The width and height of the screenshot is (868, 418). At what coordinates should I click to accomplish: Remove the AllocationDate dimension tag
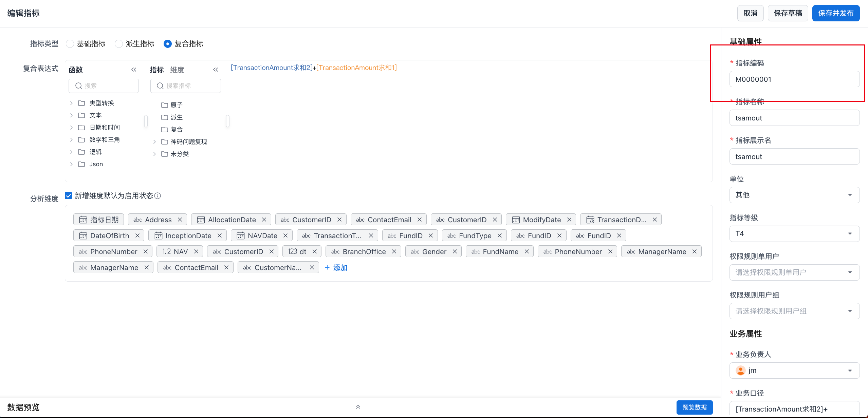click(264, 220)
